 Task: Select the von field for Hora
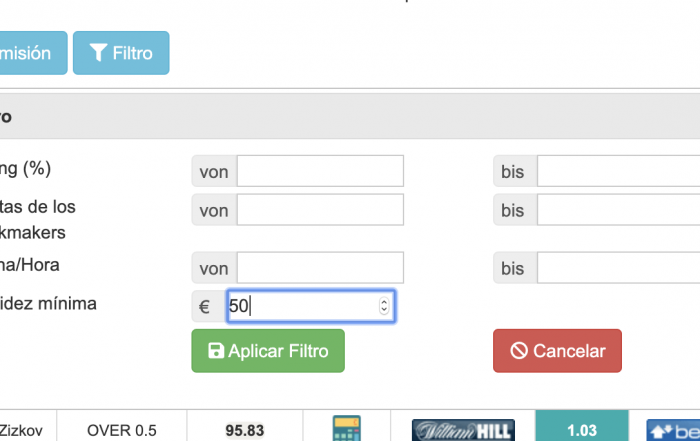pos(320,267)
